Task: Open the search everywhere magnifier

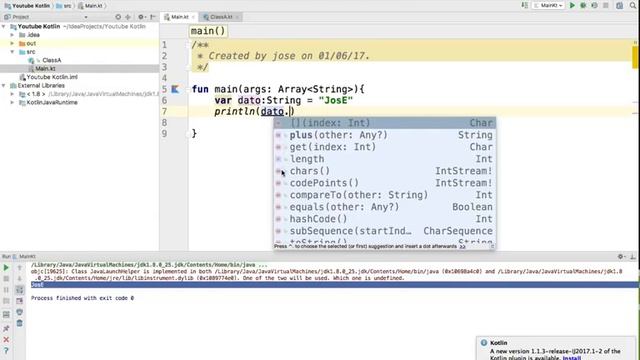Action: [x=633, y=5]
